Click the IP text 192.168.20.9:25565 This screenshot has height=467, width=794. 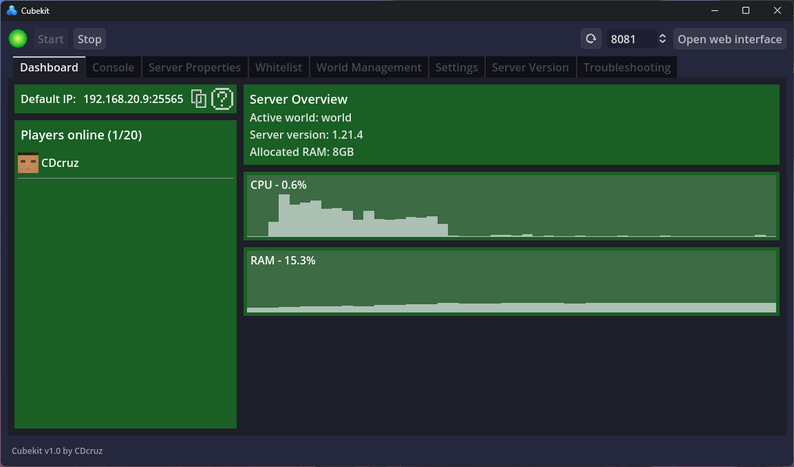133,99
